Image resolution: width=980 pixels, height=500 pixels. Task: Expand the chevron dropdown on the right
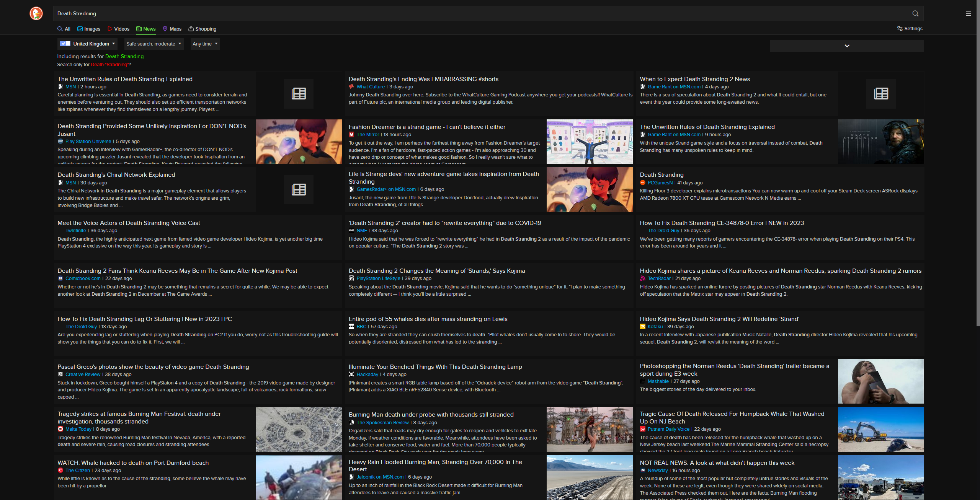[847, 46]
